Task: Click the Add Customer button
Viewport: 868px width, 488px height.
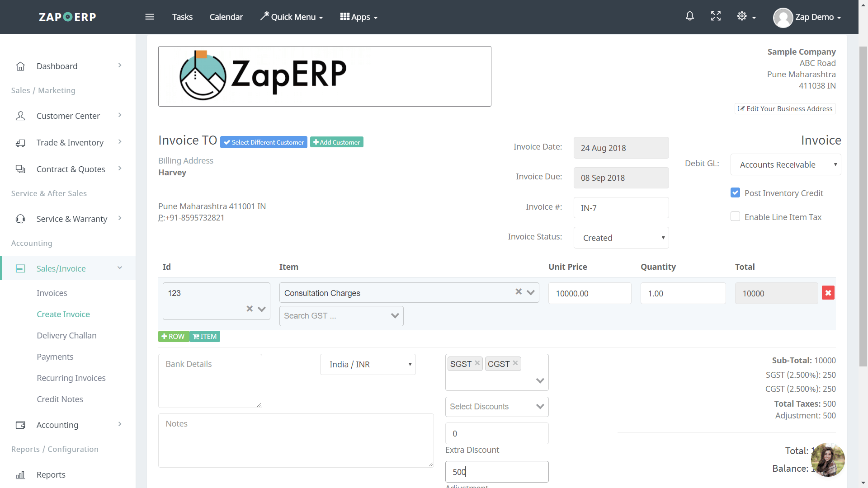Action: coord(337,142)
